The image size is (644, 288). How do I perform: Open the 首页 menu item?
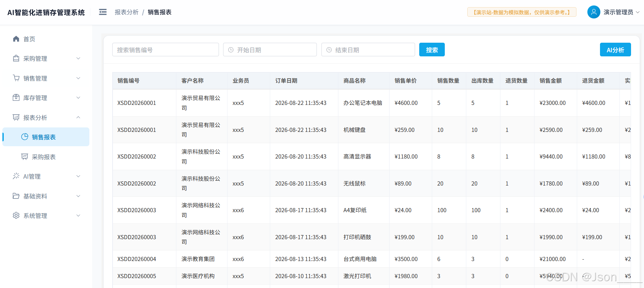pos(46,39)
